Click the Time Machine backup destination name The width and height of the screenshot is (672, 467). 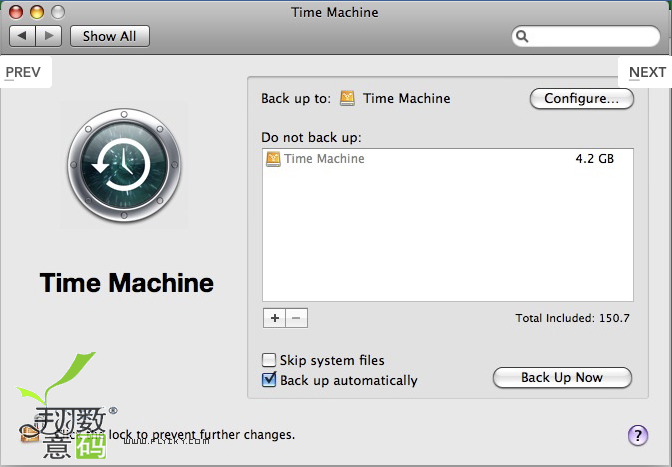click(406, 99)
